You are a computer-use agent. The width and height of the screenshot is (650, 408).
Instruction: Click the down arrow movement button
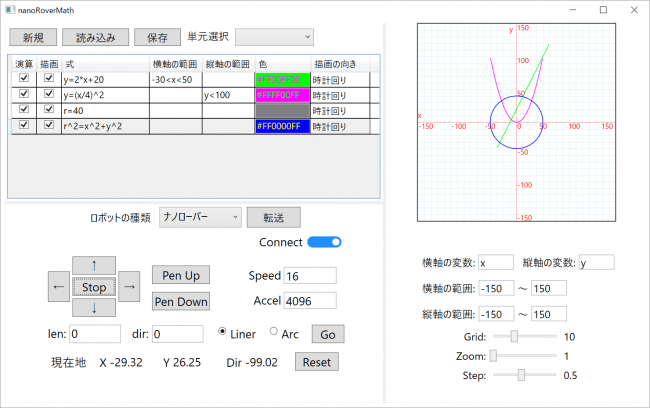[94, 309]
